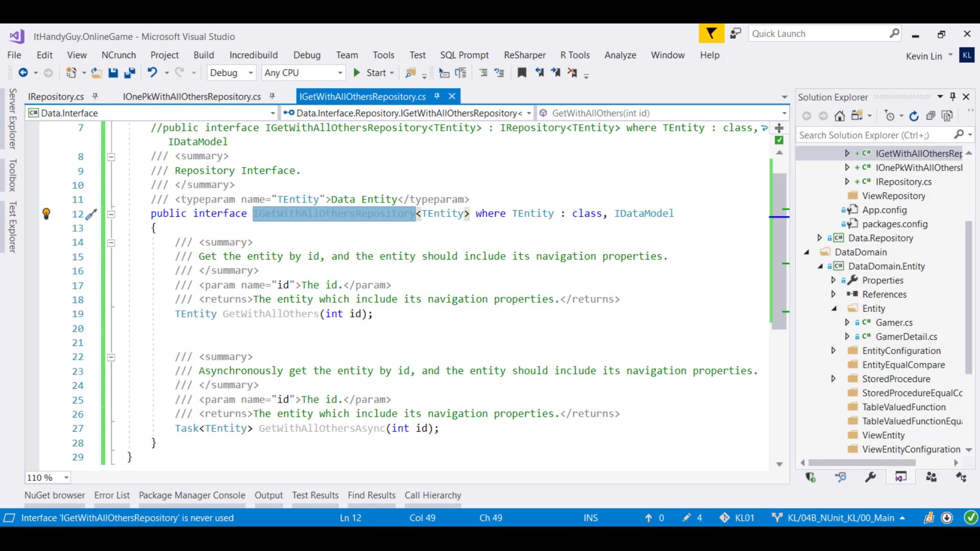The width and height of the screenshot is (980, 551).
Task: Click the Undo icon in the toolbar
Action: coord(153,72)
